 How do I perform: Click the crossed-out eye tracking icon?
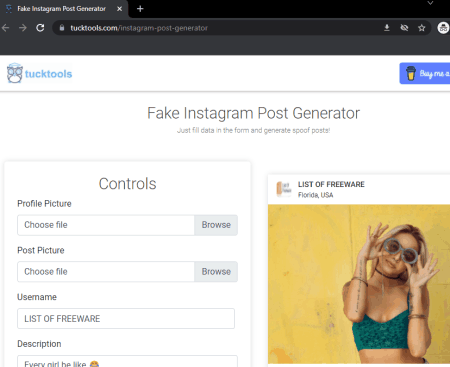pyautogui.click(x=404, y=28)
